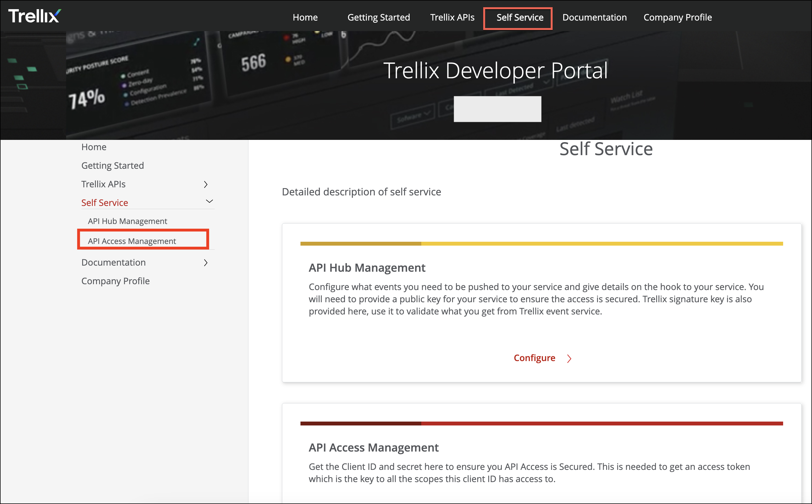Viewport: 812px width, 504px height.
Task: Click the Configure link for API Hub
Action: 534,358
